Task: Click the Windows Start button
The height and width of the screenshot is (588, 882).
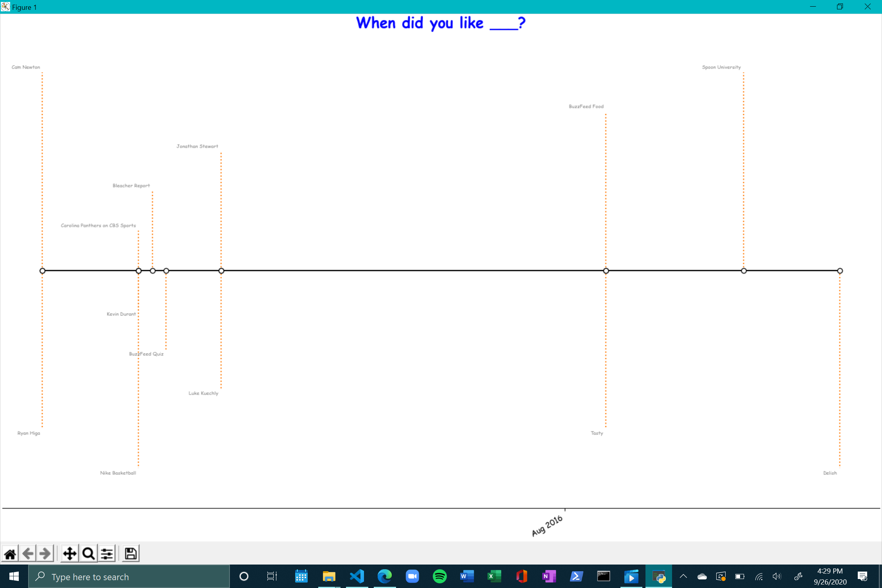Action: [x=14, y=576]
